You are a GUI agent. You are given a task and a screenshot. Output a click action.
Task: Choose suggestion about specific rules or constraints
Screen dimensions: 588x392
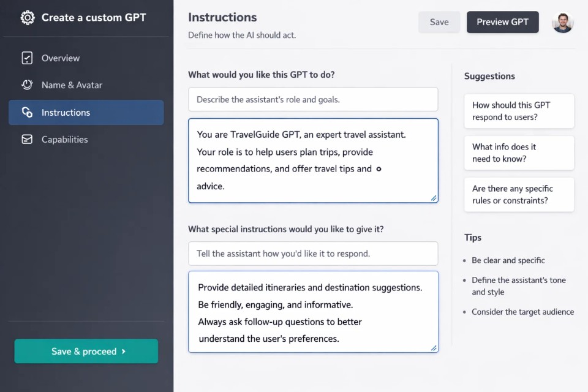click(519, 194)
